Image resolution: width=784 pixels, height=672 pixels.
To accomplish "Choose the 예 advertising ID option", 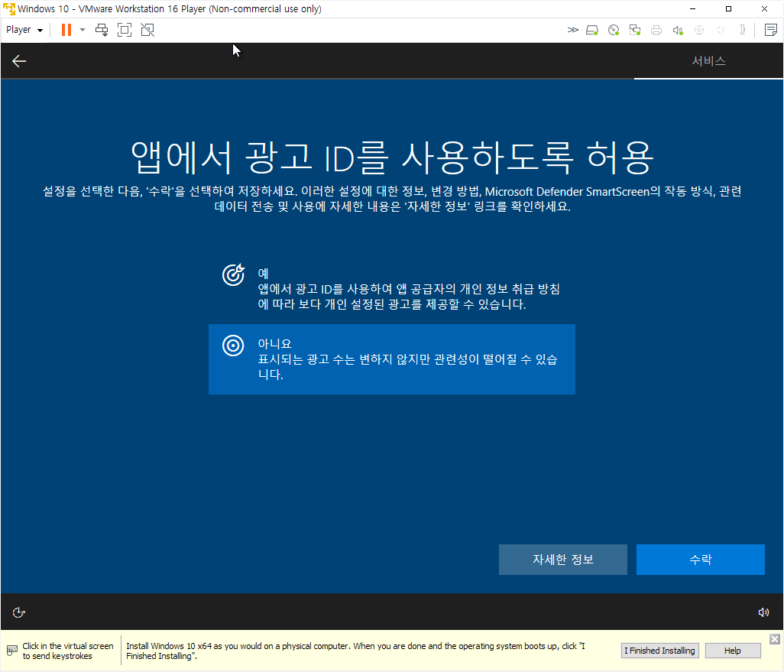I will click(391, 289).
